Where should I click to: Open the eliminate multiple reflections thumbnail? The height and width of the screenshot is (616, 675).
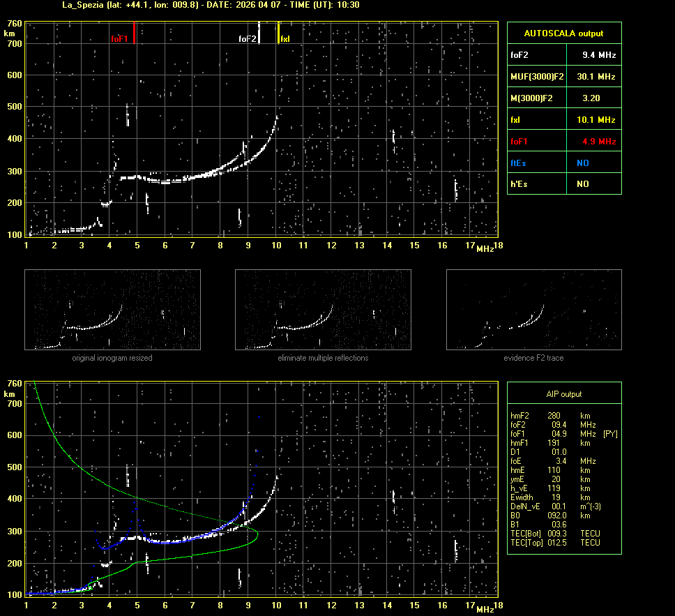(323, 310)
